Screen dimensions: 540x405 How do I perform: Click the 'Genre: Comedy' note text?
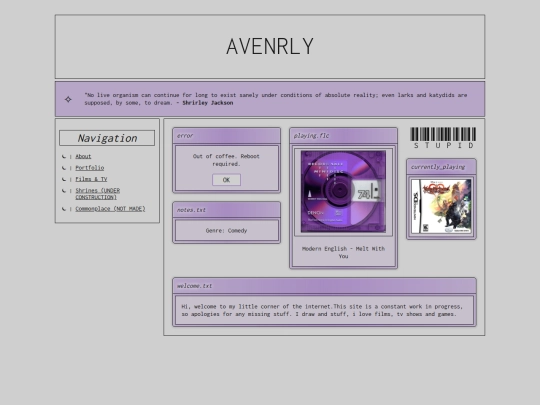click(226, 230)
